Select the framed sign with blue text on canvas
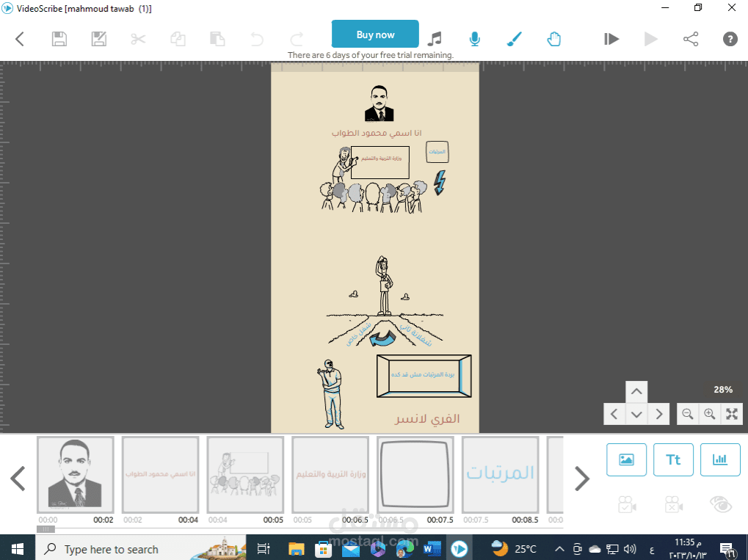Screen dimensions: 748x560 [424, 376]
